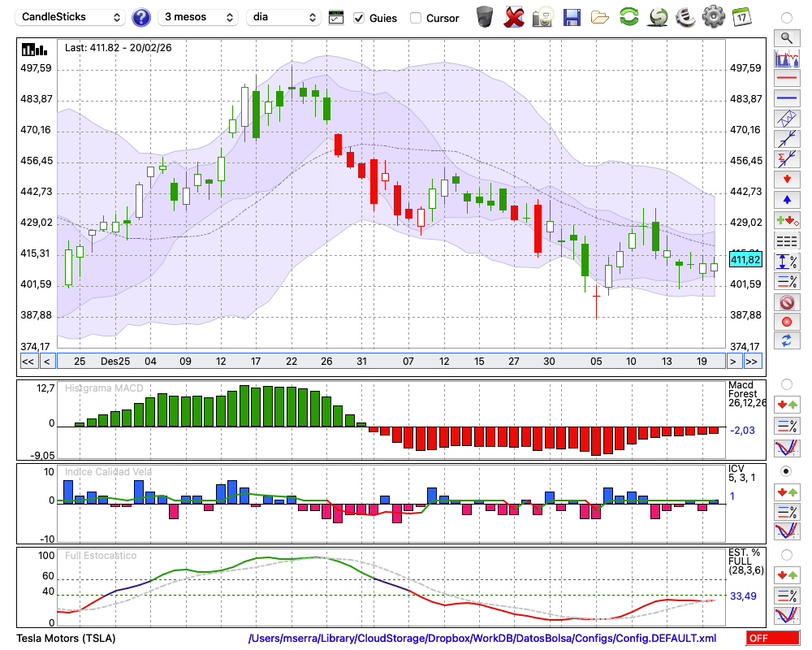The image size is (812, 650).
Task: Click the camera snapshot icon
Action: (x=542, y=17)
